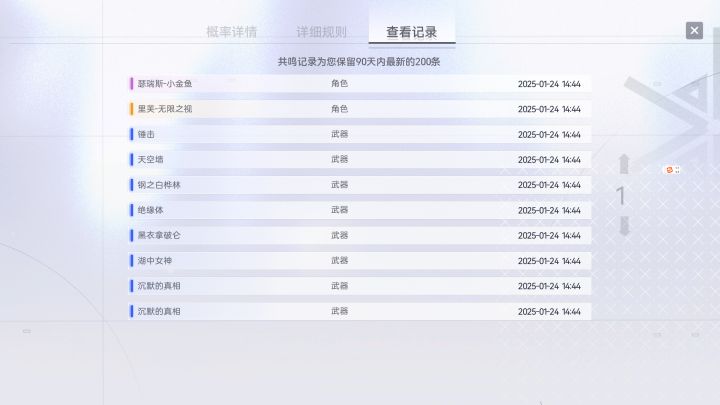Click the timestamp in 瑟瑞斯-小金鱼 row
Screen dimensions: 720x405
549,84
